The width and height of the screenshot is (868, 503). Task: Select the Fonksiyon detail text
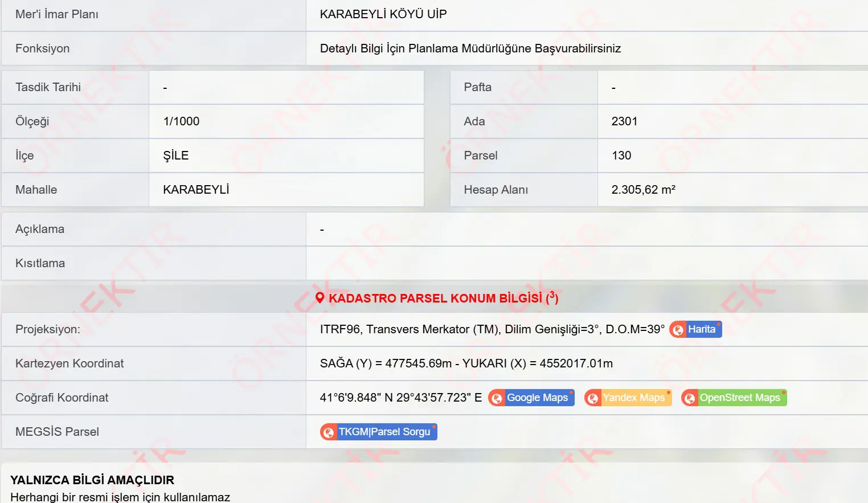pyautogui.click(x=470, y=48)
